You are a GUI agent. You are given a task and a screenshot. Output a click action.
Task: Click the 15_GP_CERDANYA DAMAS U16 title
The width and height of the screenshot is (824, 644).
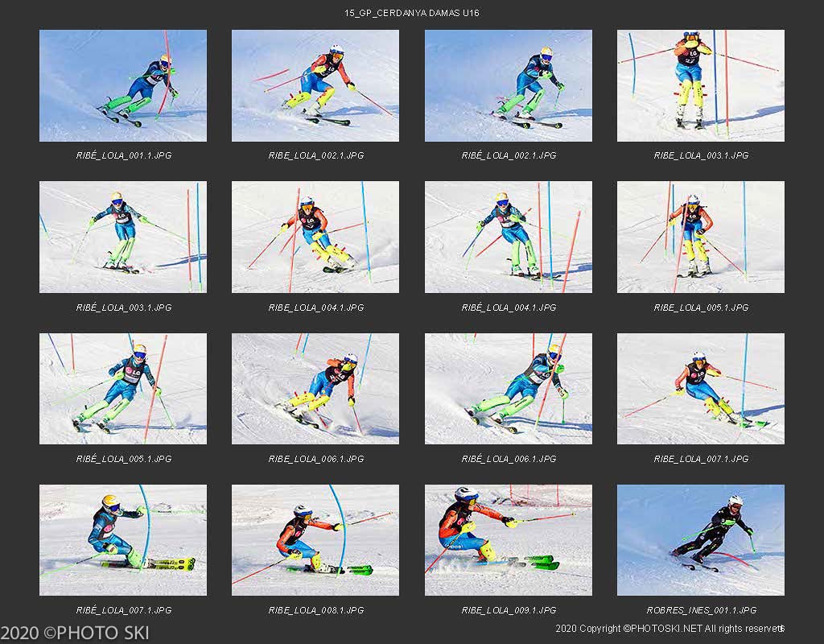click(411, 13)
